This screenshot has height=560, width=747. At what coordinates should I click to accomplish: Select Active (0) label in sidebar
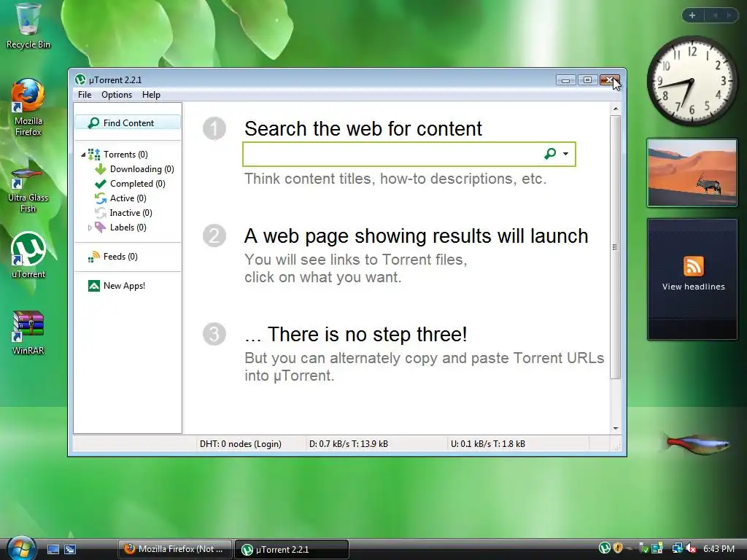(x=128, y=198)
